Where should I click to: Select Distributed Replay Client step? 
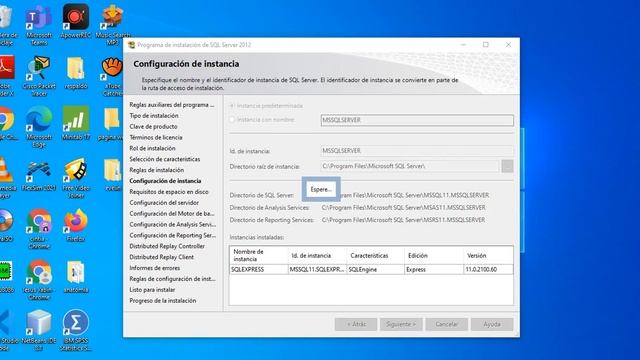click(x=162, y=257)
